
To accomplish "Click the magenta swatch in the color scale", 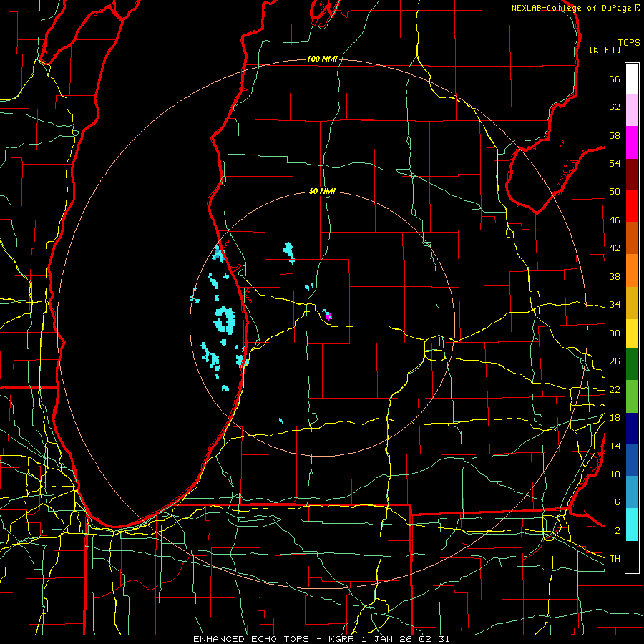I will pyautogui.click(x=632, y=142).
